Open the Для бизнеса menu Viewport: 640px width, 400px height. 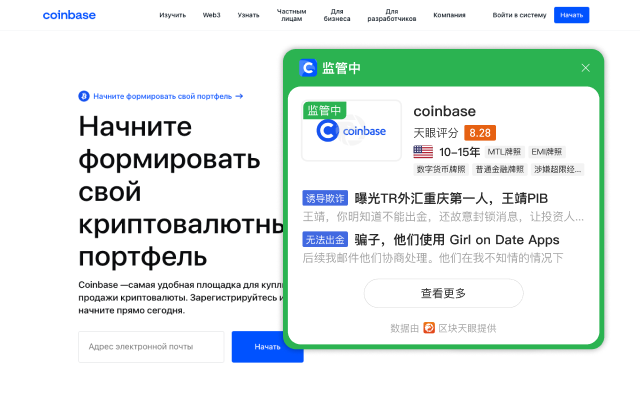pos(337,15)
